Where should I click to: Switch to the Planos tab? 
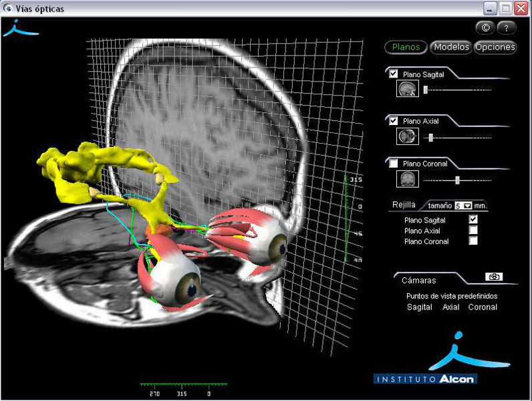coord(406,47)
